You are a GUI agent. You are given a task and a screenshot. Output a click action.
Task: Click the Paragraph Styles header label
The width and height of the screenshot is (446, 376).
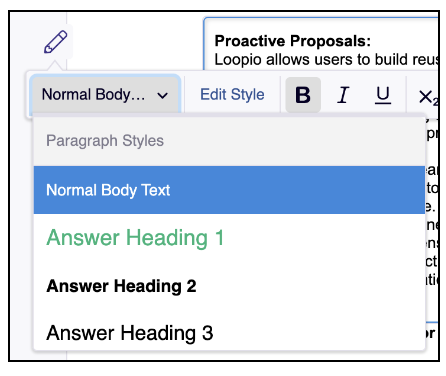click(x=105, y=140)
